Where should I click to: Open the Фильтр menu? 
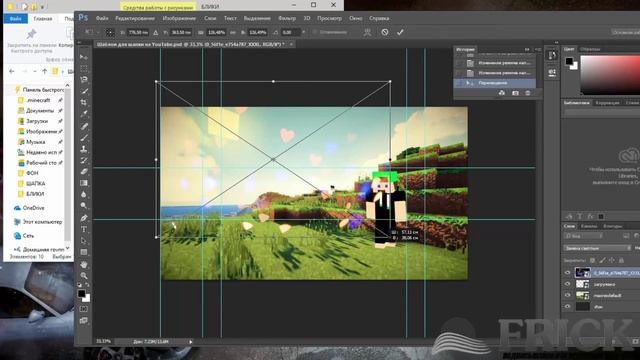[x=287, y=18]
